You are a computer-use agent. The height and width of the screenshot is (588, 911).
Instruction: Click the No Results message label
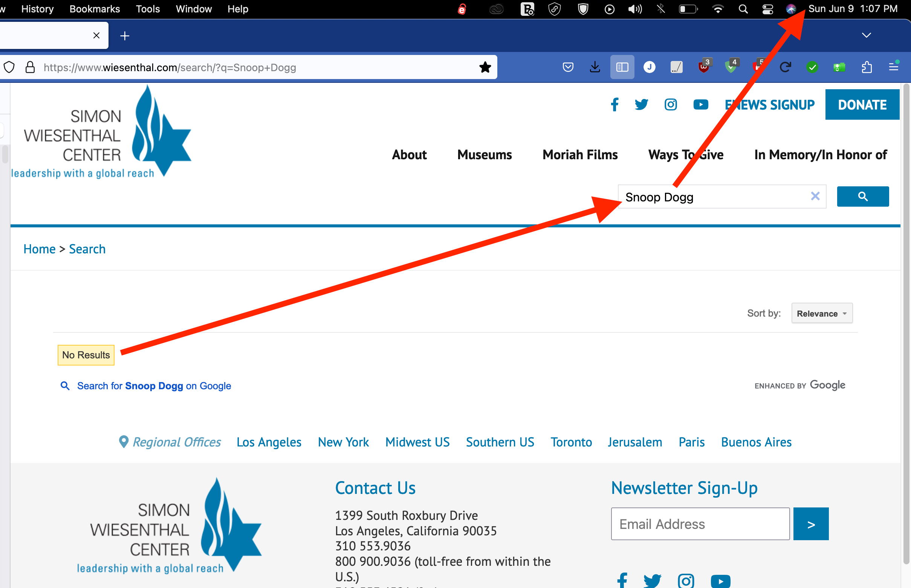pos(86,355)
